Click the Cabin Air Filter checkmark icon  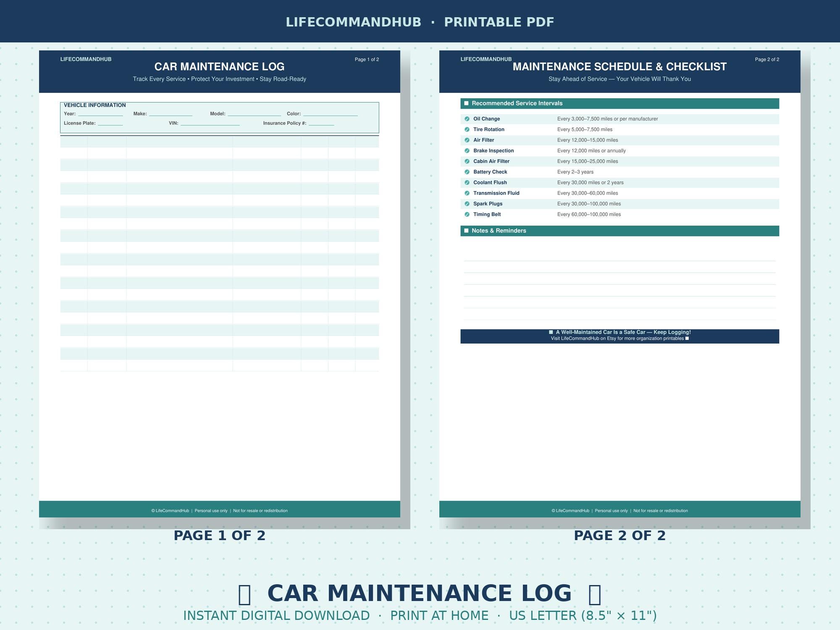467,161
